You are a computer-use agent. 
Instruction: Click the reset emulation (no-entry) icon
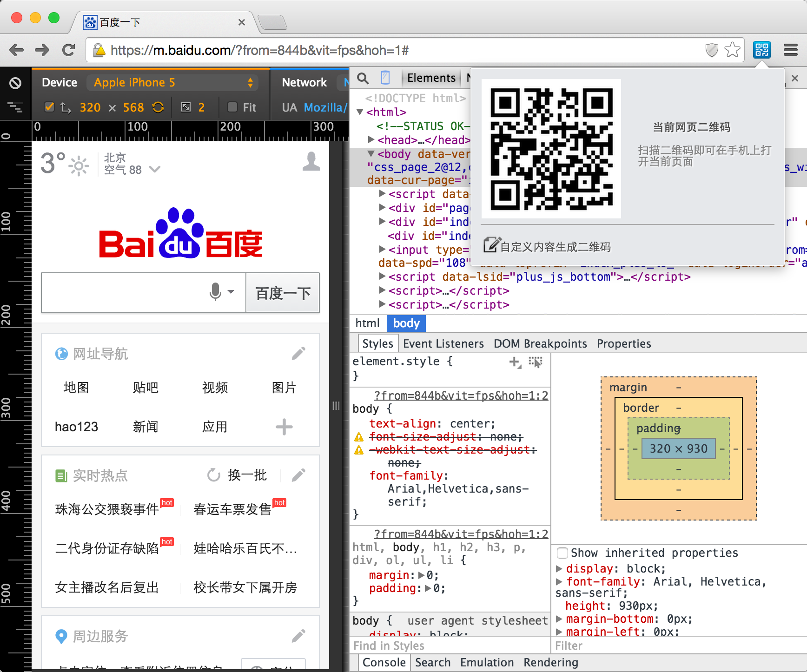[15, 83]
